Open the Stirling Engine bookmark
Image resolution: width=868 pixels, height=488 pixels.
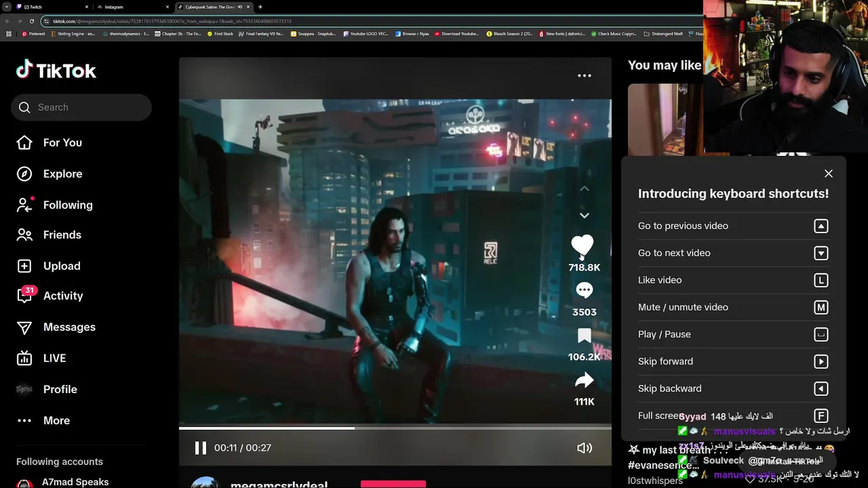coord(74,33)
